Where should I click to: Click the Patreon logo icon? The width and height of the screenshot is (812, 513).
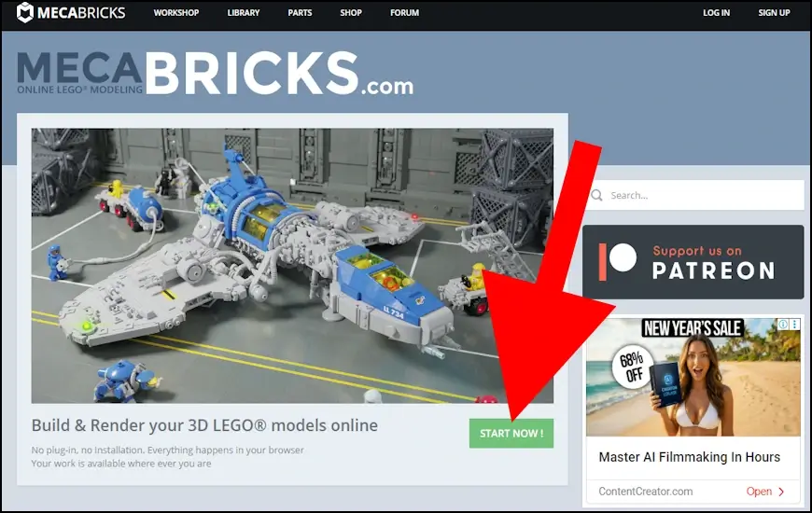[618, 261]
